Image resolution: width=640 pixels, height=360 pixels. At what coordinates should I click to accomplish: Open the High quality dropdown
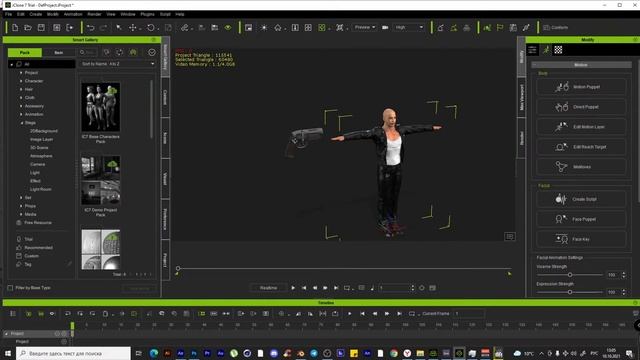coord(409,27)
